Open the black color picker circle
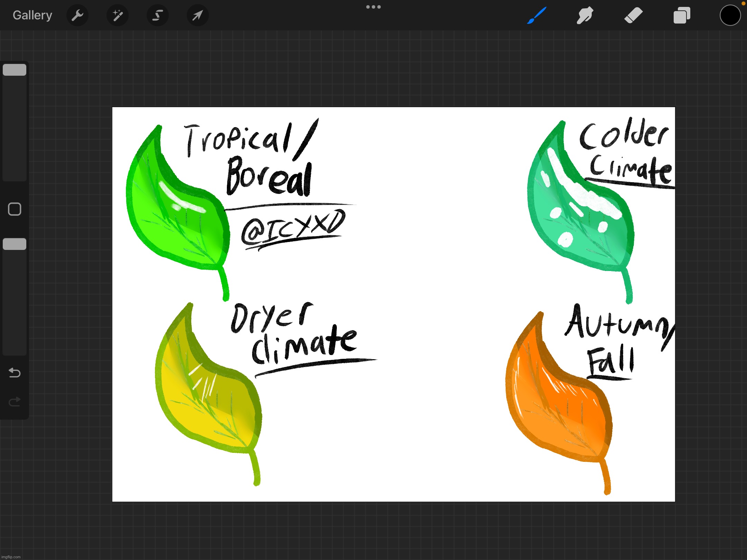747x560 pixels. [x=730, y=15]
